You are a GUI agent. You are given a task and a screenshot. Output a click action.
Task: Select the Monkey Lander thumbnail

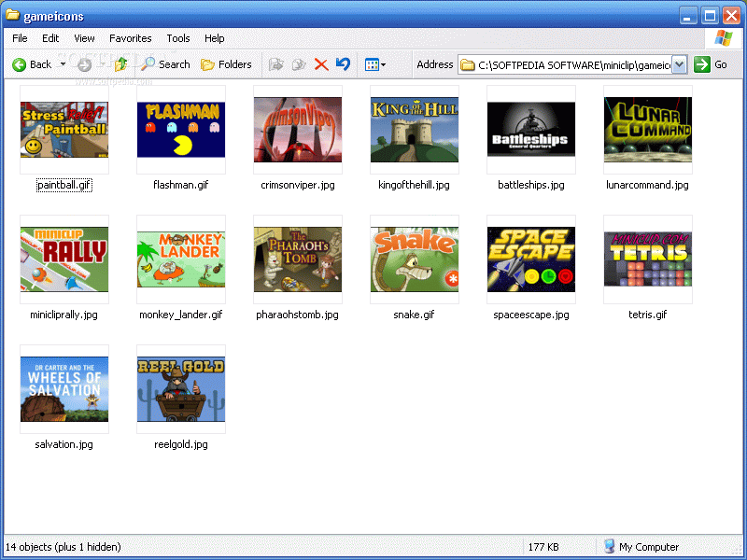[181, 259]
